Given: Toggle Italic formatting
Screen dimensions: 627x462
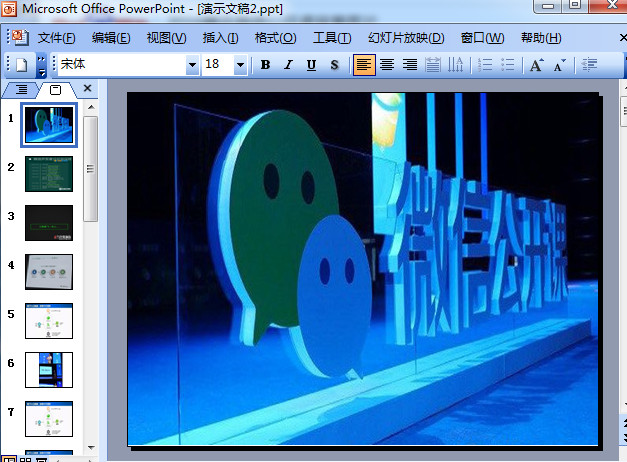Looking at the screenshot, I should (288, 65).
